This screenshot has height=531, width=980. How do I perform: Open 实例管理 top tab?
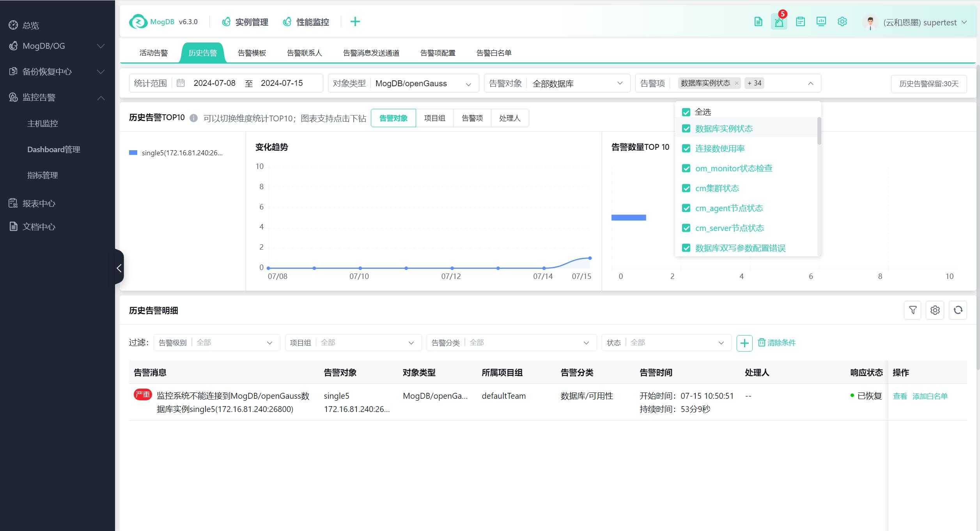[x=245, y=22]
